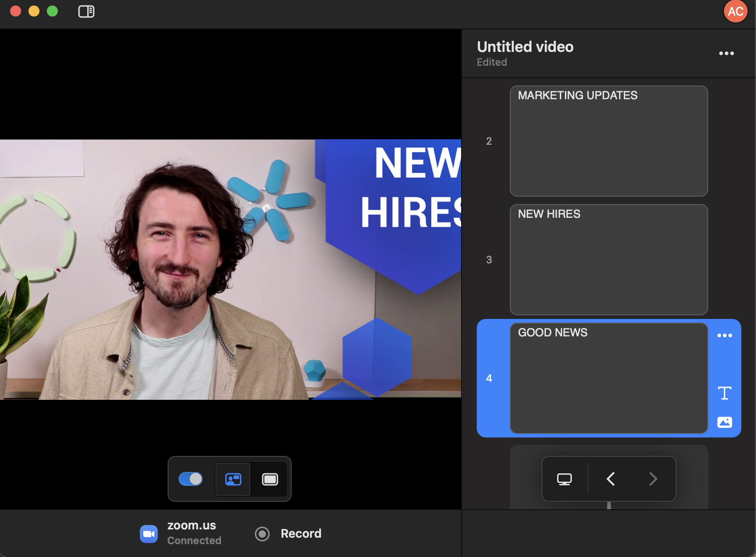Image resolution: width=756 pixels, height=557 pixels.
Task: Click the screen share display icon
Action: coord(564,479)
